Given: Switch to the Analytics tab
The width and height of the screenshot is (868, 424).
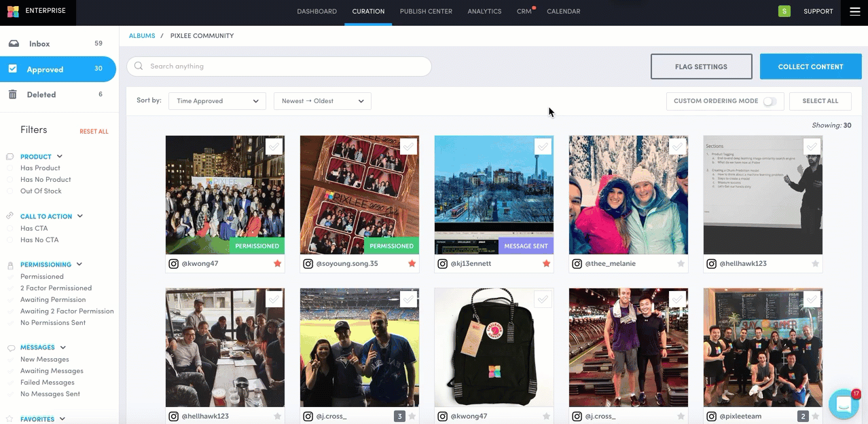Looking at the screenshot, I should [484, 12].
